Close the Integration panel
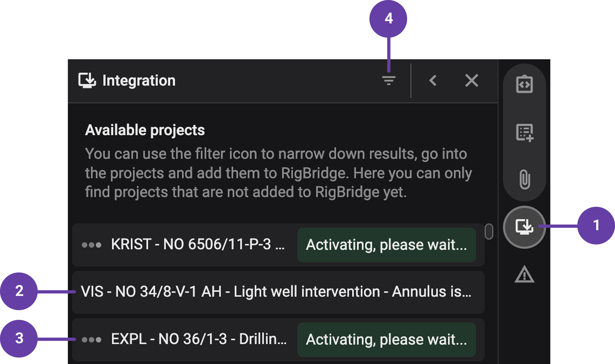 [x=471, y=80]
